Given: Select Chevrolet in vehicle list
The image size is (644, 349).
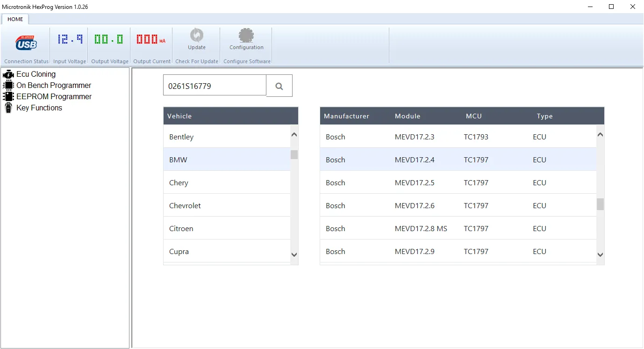Looking at the screenshot, I should (x=227, y=205).
